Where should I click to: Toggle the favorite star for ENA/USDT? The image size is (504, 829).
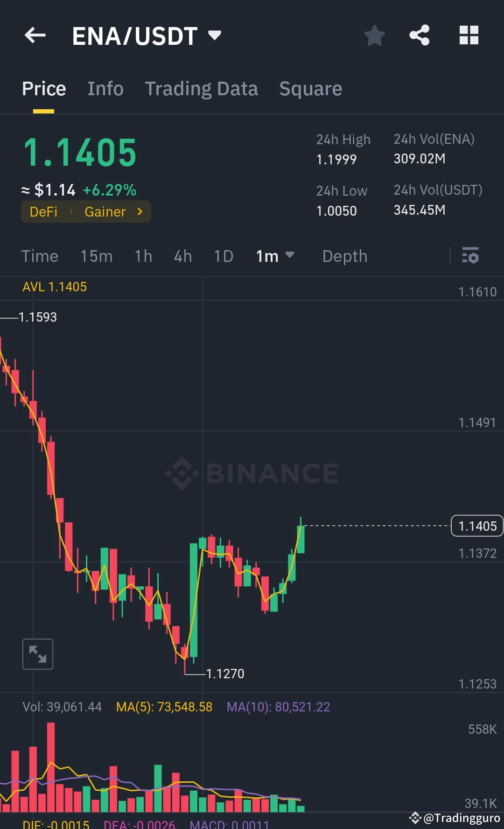[x=375, y=35]
